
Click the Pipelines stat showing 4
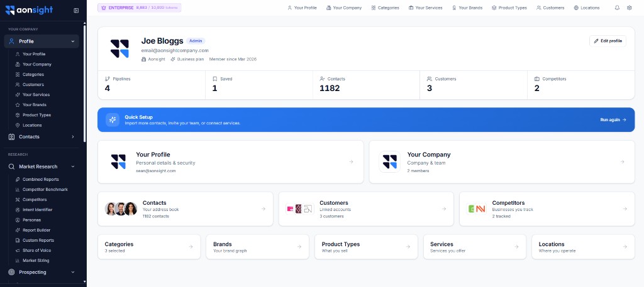click(152, 85)
